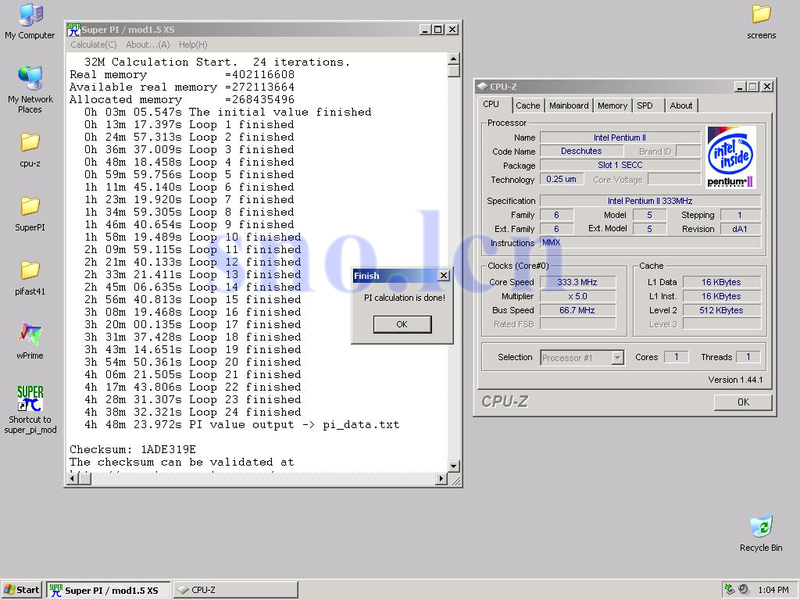Click the pi_data.txt output line
Screen dimensions: 800x600
point(242,424)
